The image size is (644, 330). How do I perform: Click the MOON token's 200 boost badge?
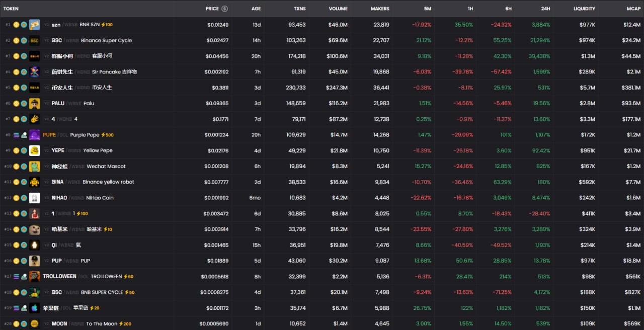click(x=125, y=323)
